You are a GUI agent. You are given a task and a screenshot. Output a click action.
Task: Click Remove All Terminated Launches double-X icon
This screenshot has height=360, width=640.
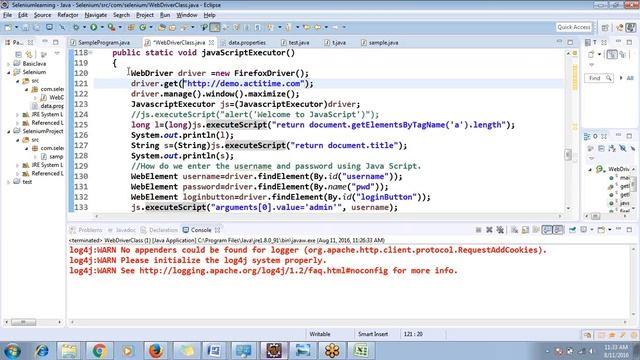[x=500, y=230]
